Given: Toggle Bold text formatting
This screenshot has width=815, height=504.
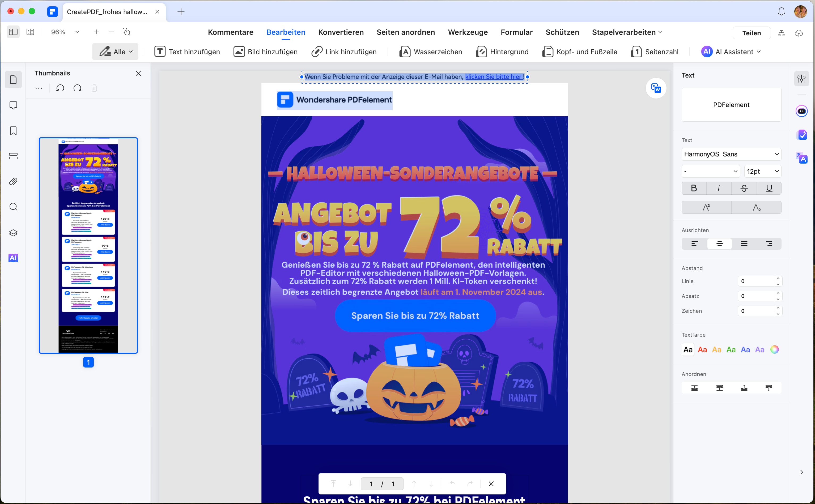Looking at the screenshot, I should (694, 188).
